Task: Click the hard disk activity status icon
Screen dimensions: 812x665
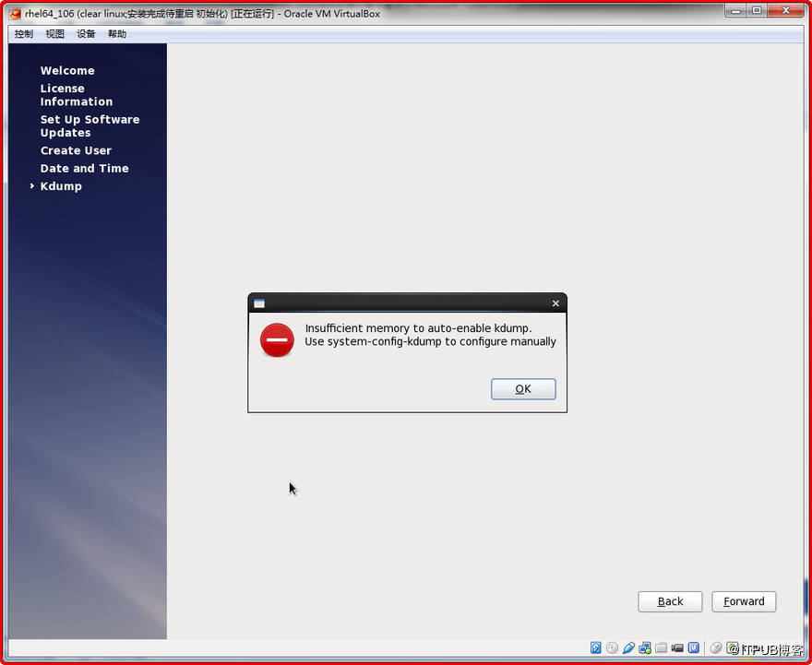Action: [x=595, y=647]
